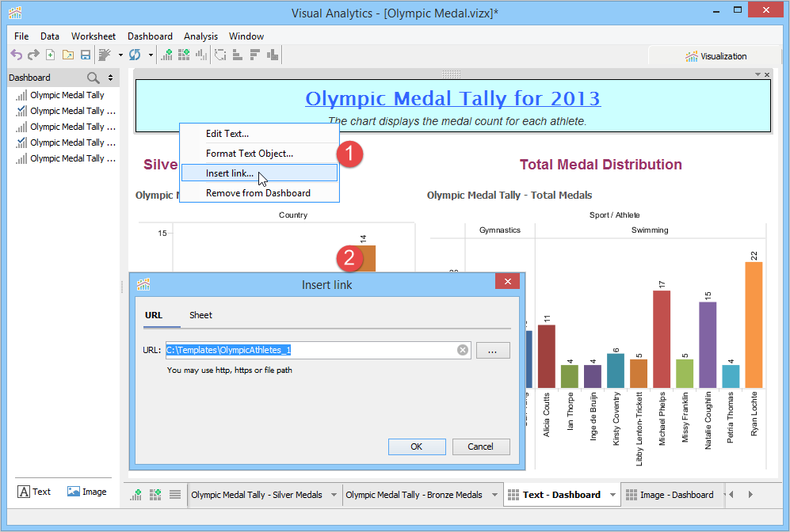Select the Alicia Coutts bar labeled 11

547,356
